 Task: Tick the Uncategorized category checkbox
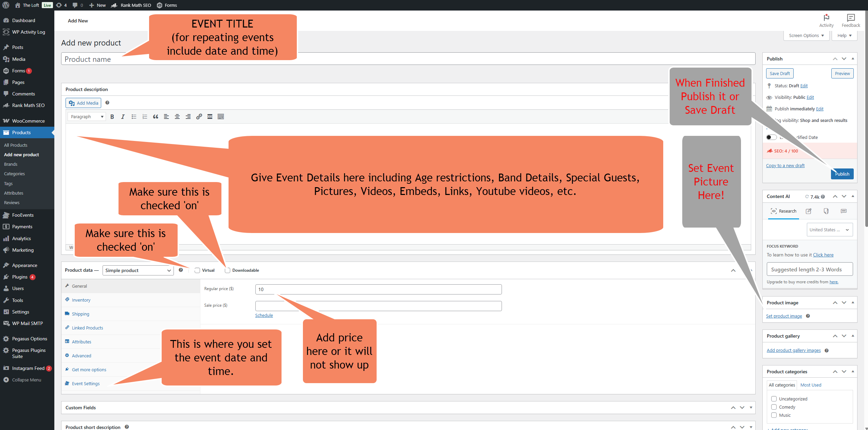(x=774, y=399)
